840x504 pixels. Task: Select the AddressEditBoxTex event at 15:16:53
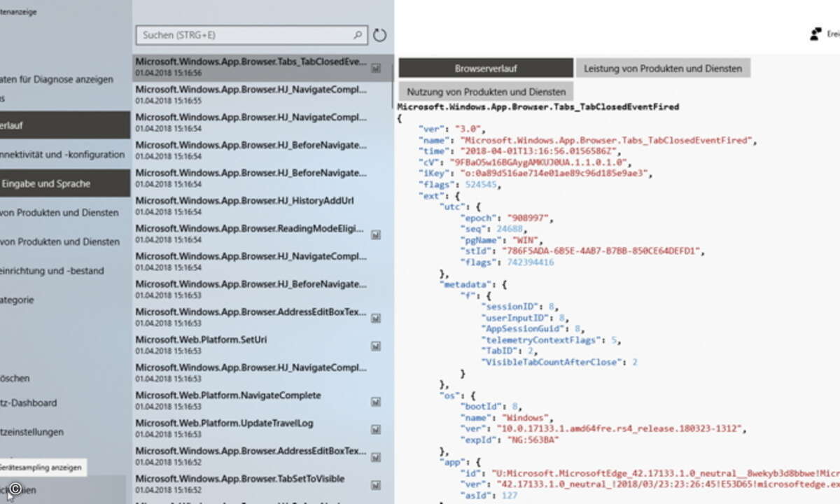tap(262, 318)
